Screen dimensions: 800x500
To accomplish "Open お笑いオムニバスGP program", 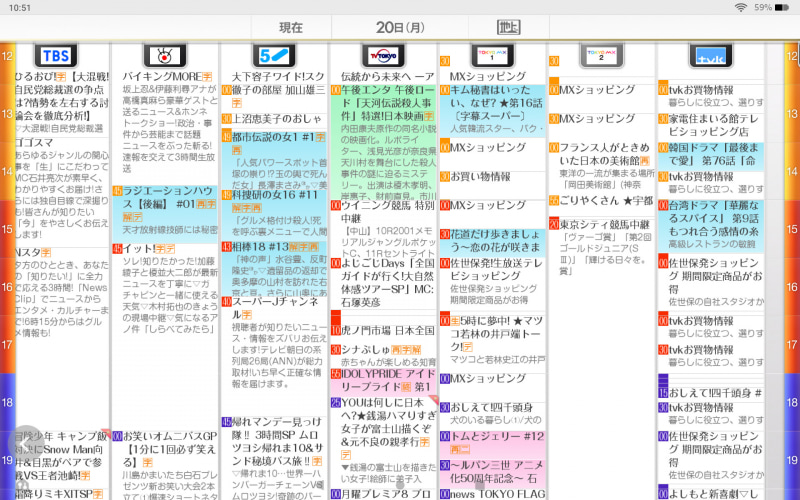I will pos(165,465).
